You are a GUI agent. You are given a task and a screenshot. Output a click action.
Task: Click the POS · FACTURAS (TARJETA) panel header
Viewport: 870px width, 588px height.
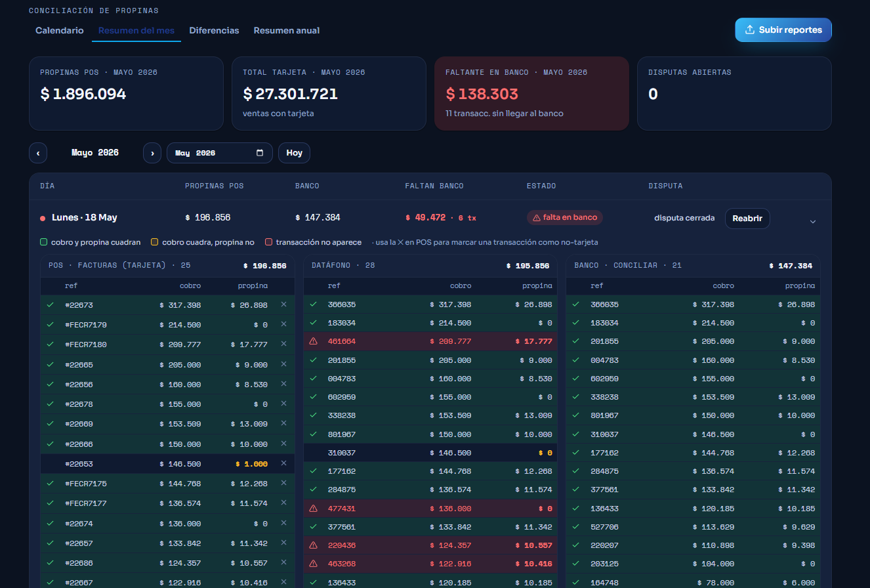point(168,266)
